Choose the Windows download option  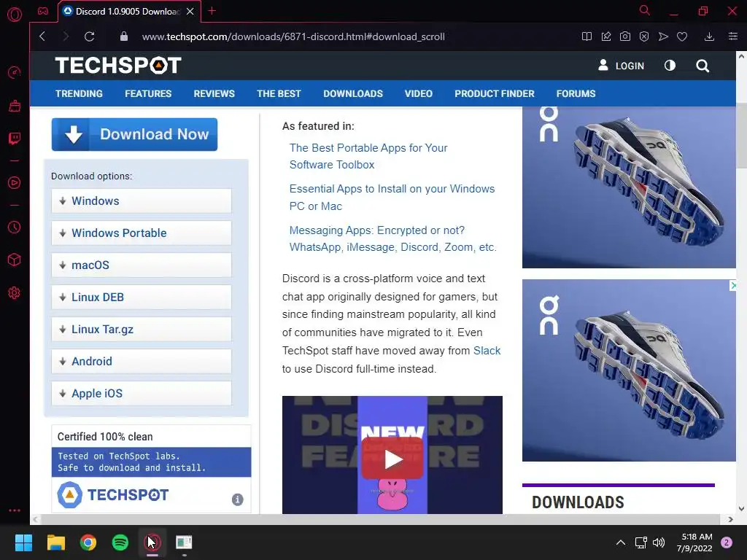142,201
